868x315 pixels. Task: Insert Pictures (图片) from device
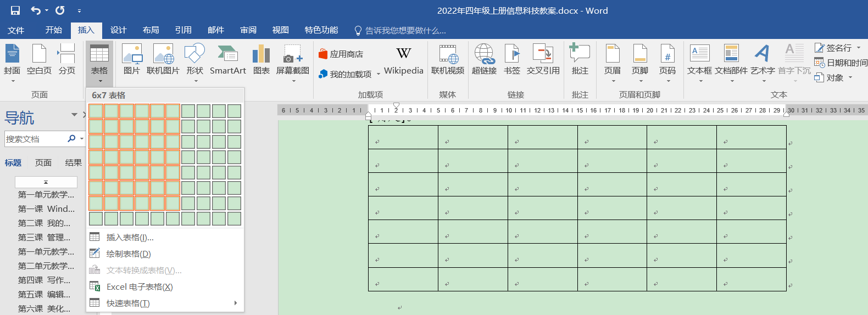[x=132, y=60]
